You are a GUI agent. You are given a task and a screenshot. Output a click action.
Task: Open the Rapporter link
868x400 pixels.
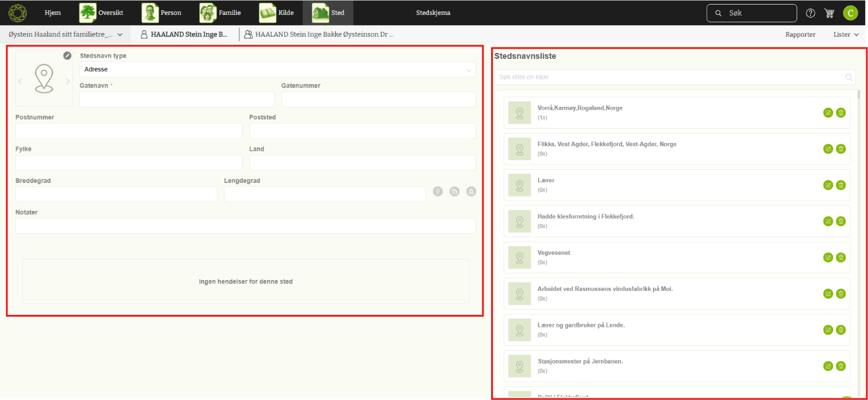tap(800, 34)
